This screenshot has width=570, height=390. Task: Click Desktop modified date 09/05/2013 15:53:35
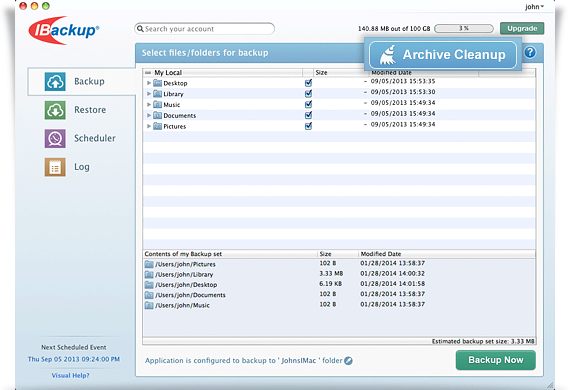403,81
